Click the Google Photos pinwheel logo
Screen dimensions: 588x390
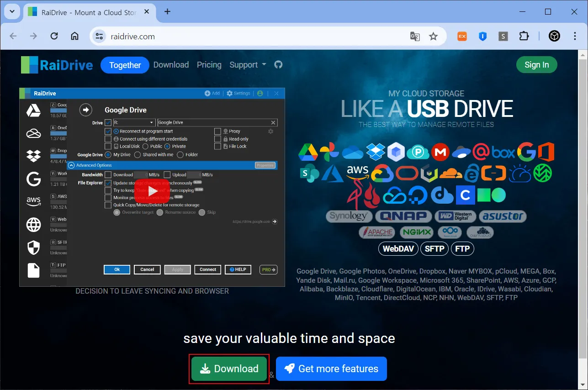coord(329,152)
